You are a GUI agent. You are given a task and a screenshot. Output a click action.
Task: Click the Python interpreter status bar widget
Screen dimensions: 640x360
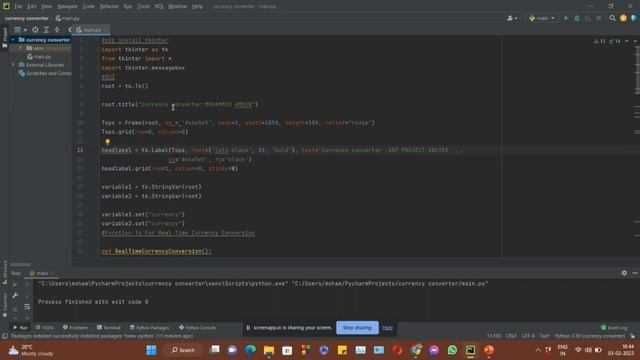pos(590,336)
